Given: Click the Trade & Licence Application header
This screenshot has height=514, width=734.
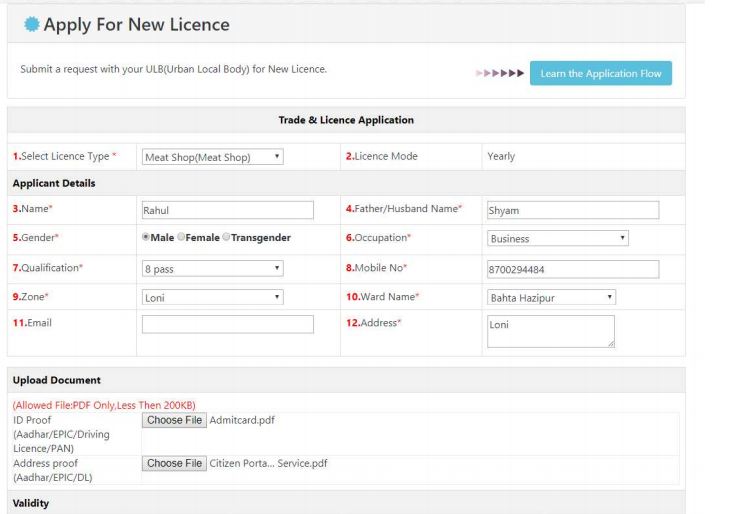Looking at the screenshot, I should [346, 120].
